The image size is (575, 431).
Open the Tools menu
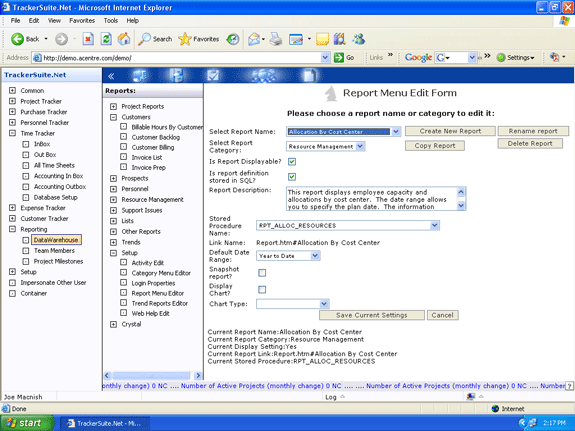(111, 21)
